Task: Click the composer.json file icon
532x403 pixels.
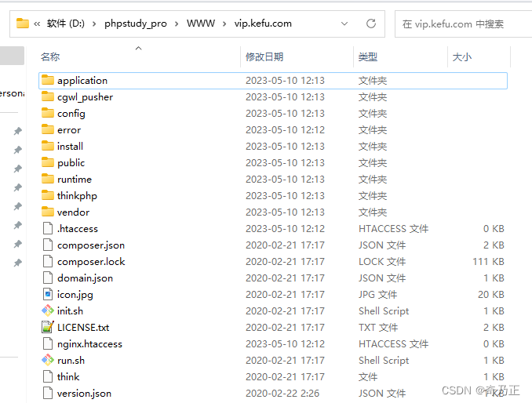Action: [x=48, y=245]
